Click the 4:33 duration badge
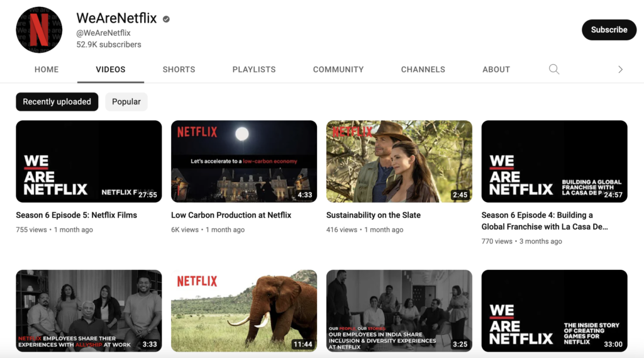Screen dimensions: 644x358 pyautogui.click(x=305, y=195)
